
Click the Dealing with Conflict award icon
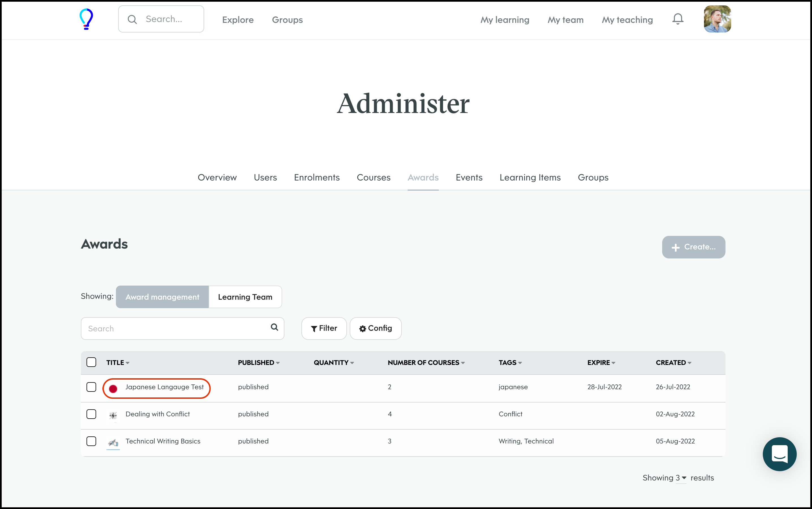click(113, 415)
